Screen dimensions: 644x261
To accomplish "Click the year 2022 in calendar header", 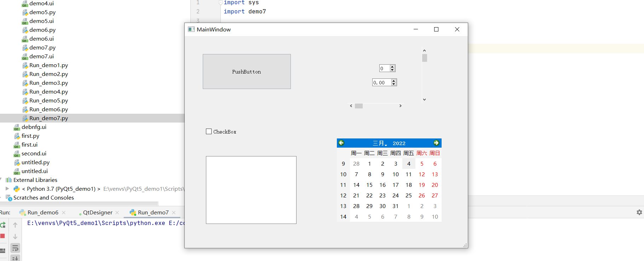I will pyautogui.click(x=399, y=143).
